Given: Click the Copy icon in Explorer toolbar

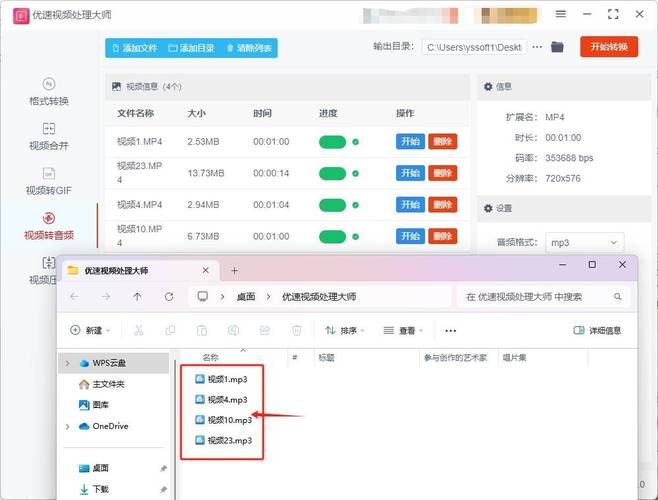Looking at the screenshot, I should click(170, 330).
